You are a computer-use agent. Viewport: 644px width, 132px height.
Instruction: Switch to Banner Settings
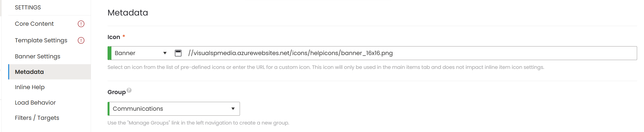(x=38, y=56)
